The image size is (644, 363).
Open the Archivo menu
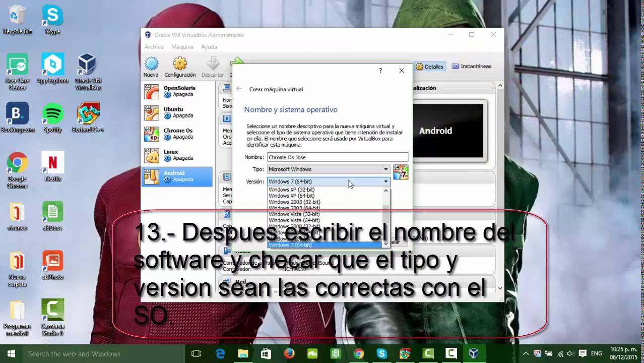[154, 47]
